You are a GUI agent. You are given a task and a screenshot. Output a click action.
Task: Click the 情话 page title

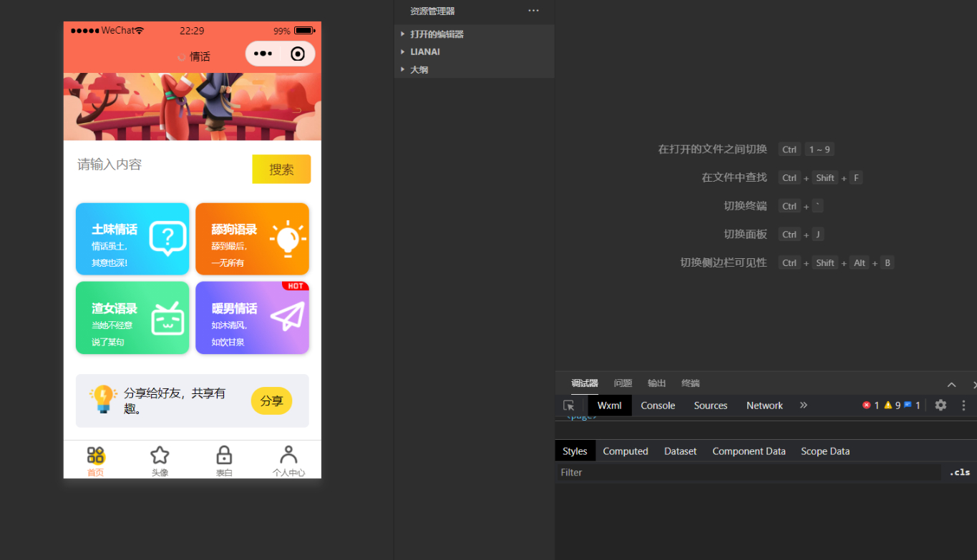coord(200,57)
